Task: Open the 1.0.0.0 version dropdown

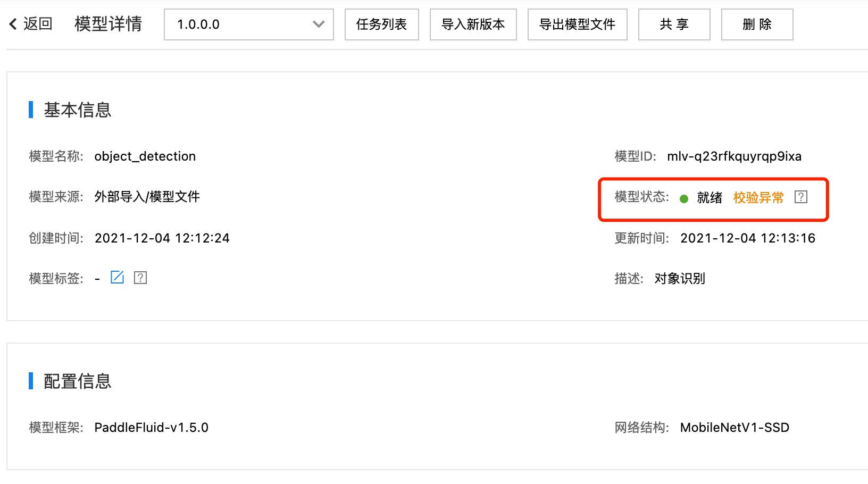Action: coord(249,24)
